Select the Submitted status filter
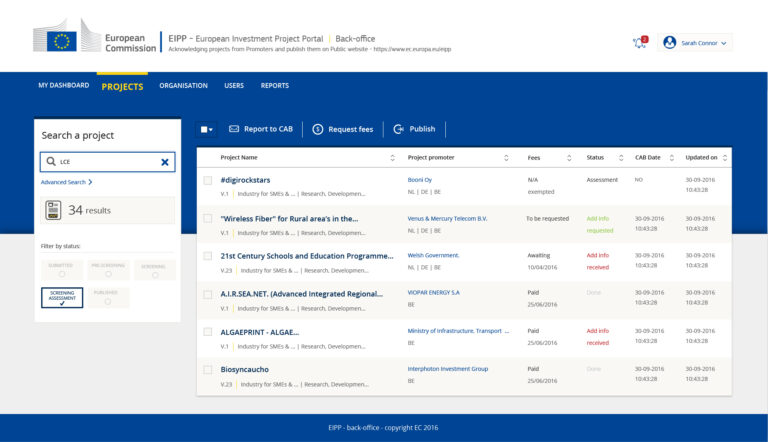Viewport: 768px width, 442px height. [61, 270]
